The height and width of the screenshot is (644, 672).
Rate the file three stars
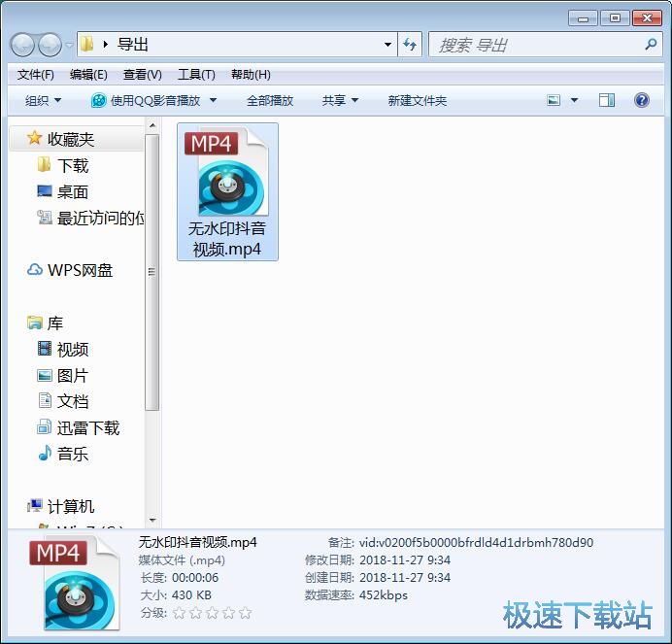click(x=212, y=613)
